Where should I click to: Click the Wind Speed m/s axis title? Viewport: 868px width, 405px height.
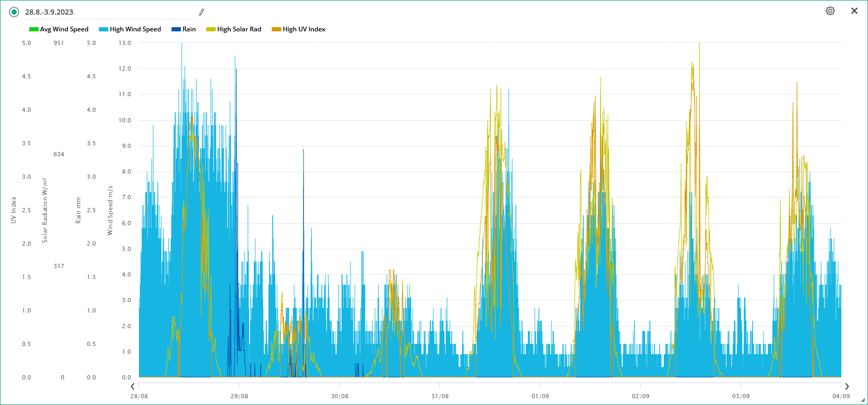(x=110, y=210)
